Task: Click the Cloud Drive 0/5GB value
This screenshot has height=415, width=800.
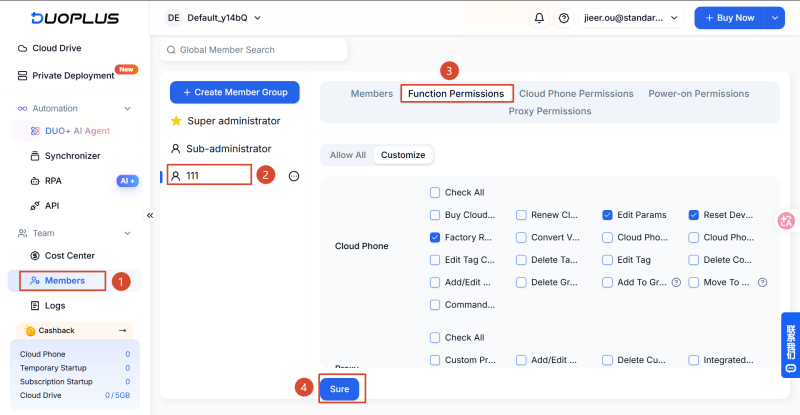Action: tap(117, 396)
